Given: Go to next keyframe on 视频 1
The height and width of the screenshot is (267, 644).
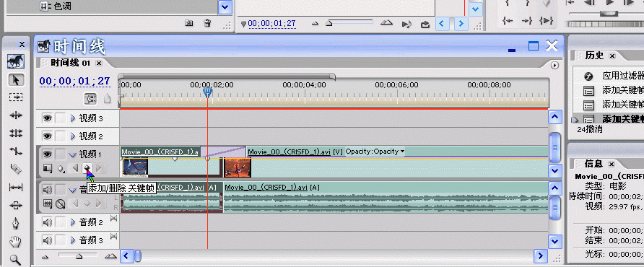Looking at the screenshot, I should pos(99,167).
